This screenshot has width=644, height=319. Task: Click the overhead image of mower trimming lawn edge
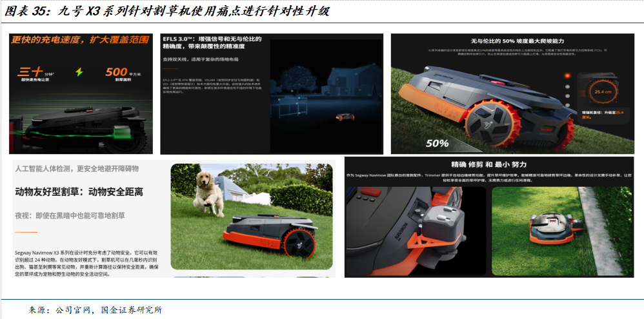pos(561,231)
